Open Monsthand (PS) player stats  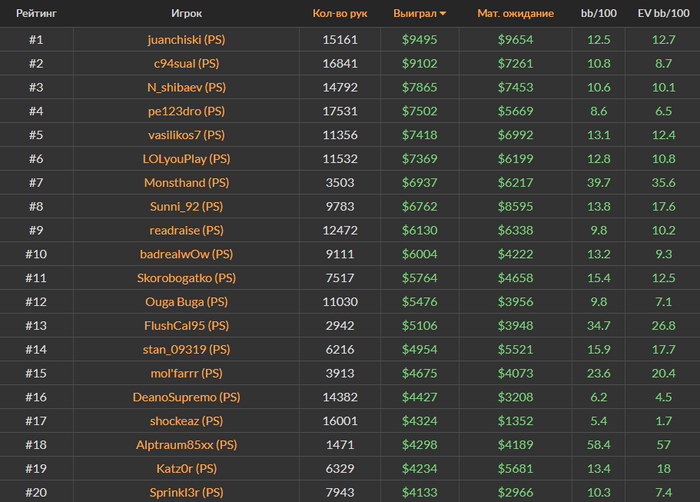point(186,183)
